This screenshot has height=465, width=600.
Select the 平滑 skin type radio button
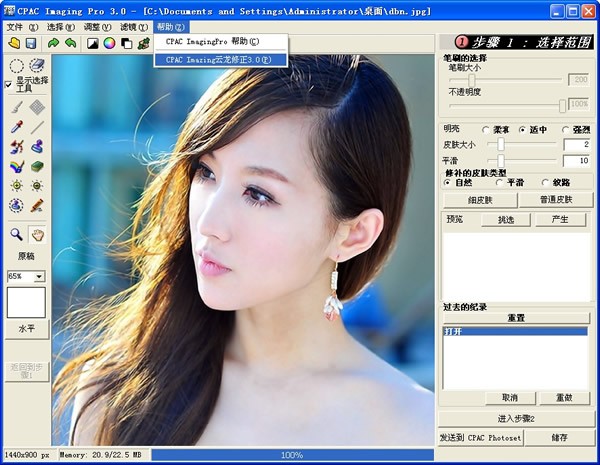click(499, 183)
